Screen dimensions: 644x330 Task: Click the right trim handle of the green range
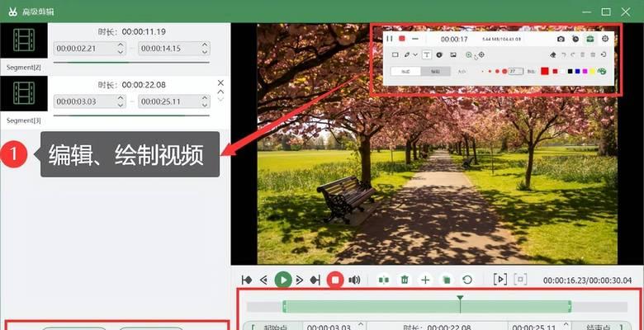570,307
